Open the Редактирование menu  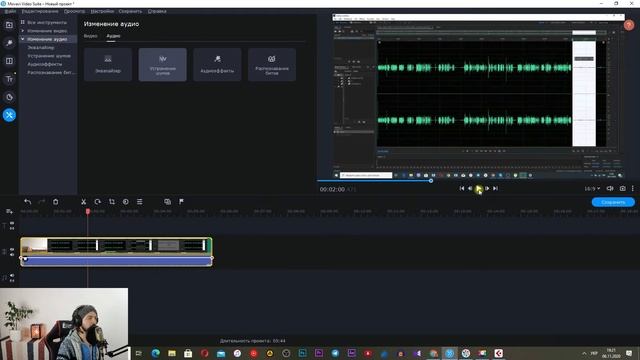tap(40, 11)
